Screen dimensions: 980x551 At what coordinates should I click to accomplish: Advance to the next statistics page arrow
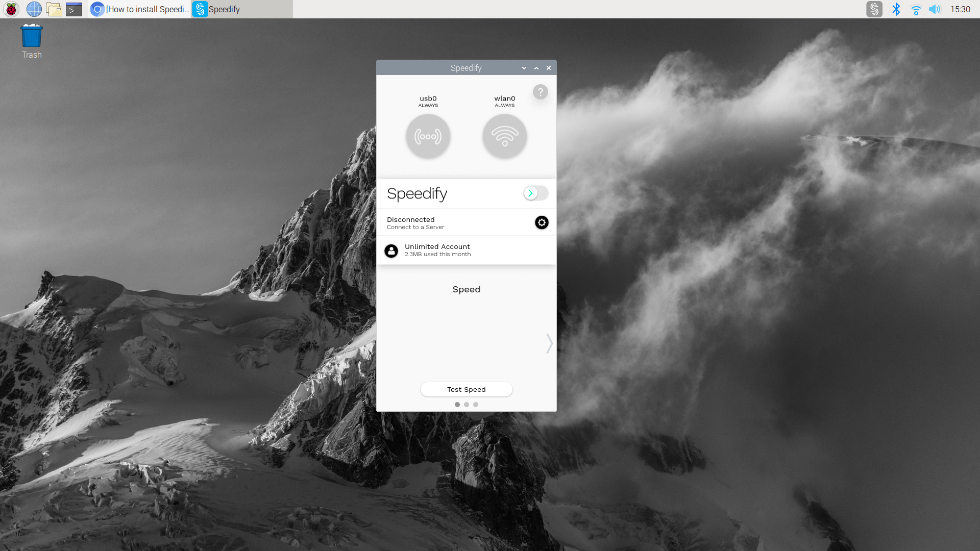coord(549,343)
